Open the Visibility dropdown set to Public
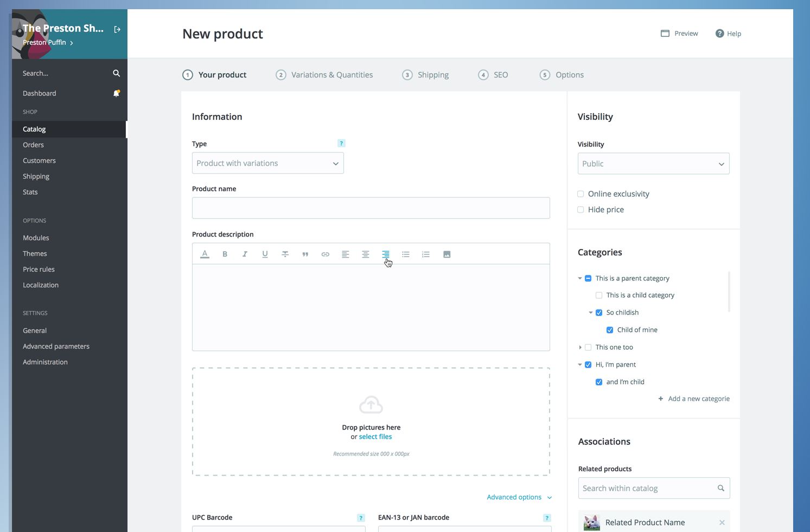Screen dimensions: 810x532 click(653, 164)
